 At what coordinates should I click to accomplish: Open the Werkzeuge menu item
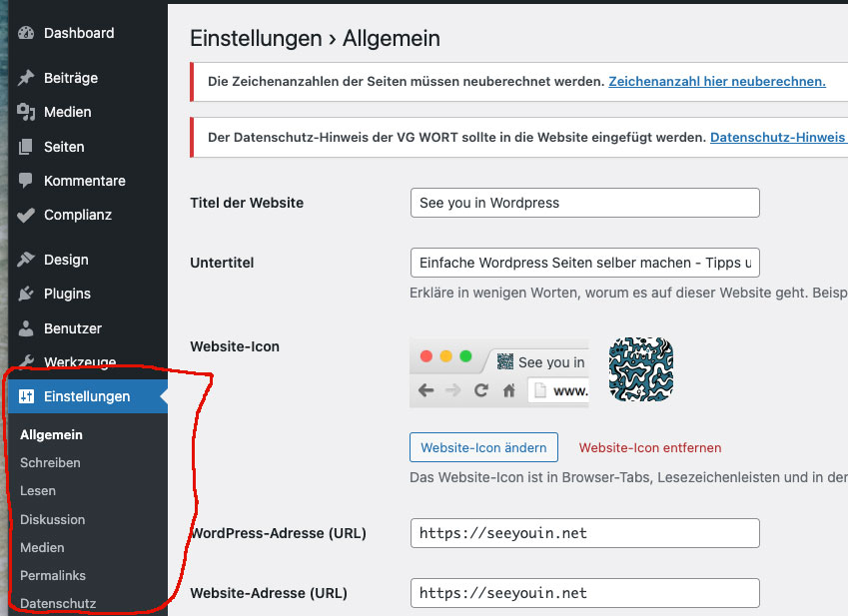click(x=79, y=361)
